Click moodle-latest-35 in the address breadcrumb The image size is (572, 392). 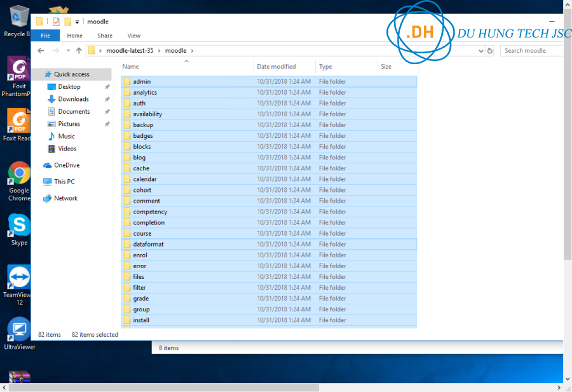point(133,51)
